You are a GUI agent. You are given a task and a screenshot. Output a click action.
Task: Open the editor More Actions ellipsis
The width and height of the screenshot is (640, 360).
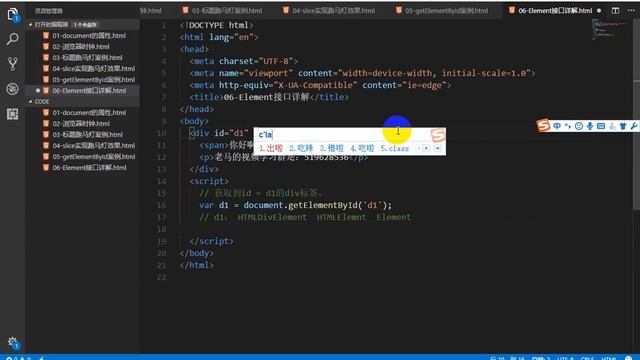[631, 11]
